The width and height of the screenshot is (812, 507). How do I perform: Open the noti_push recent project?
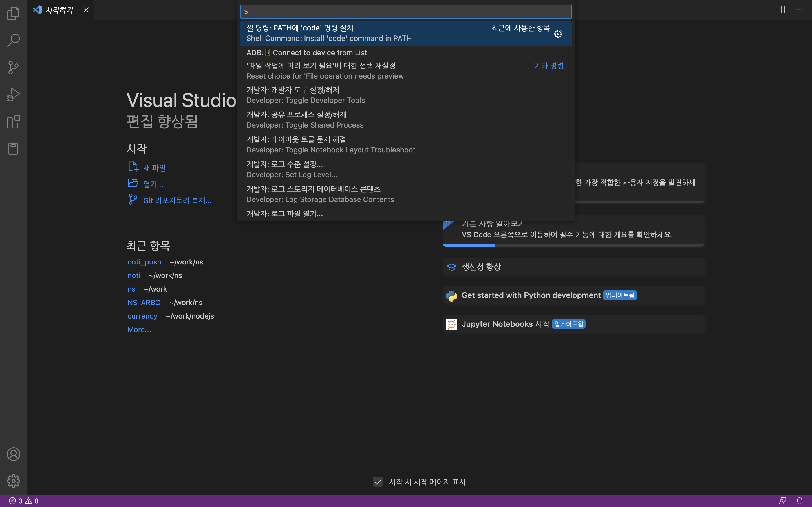click(144, 262)
